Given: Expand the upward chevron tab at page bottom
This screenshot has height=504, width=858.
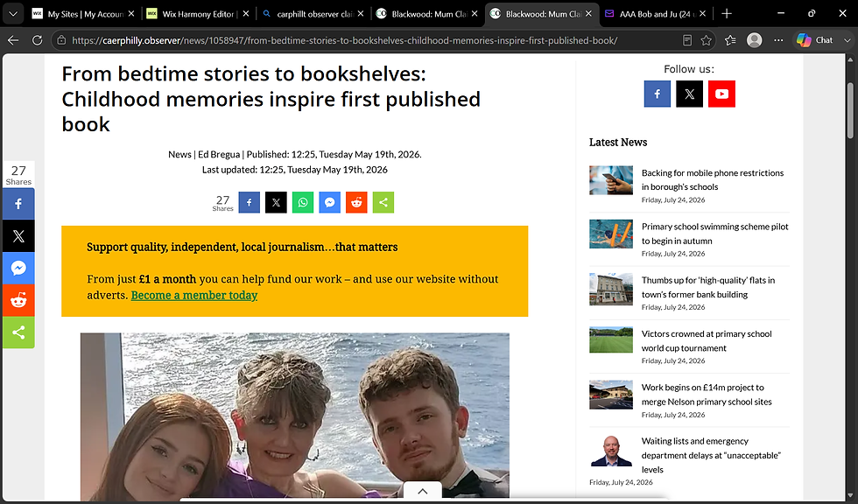Looking at the screenshot, I should point(422,491).
